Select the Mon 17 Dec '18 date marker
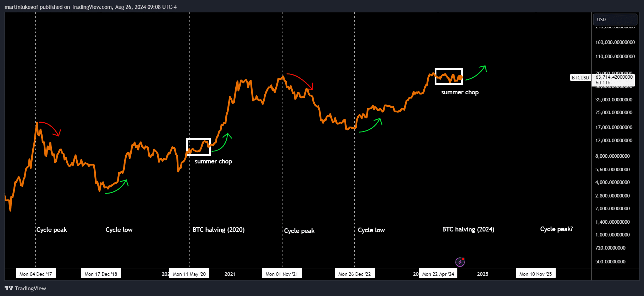 (x=101, y=274)
